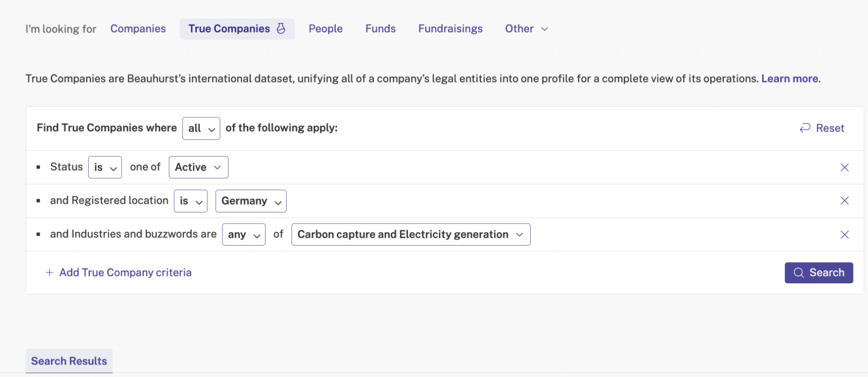Open the Registered location 'is' operator dropdown
The width and height of the screenshot is (868, 377).
coord(191,201)
